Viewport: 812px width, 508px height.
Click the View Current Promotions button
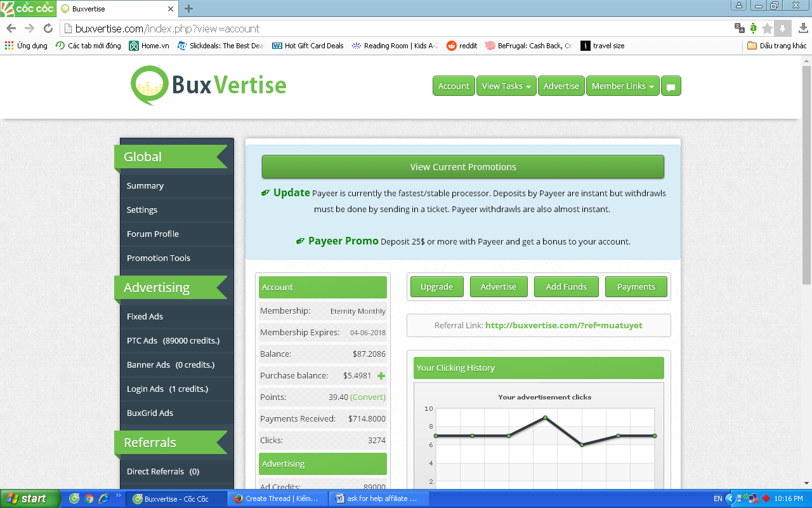(x=463, y=167)
